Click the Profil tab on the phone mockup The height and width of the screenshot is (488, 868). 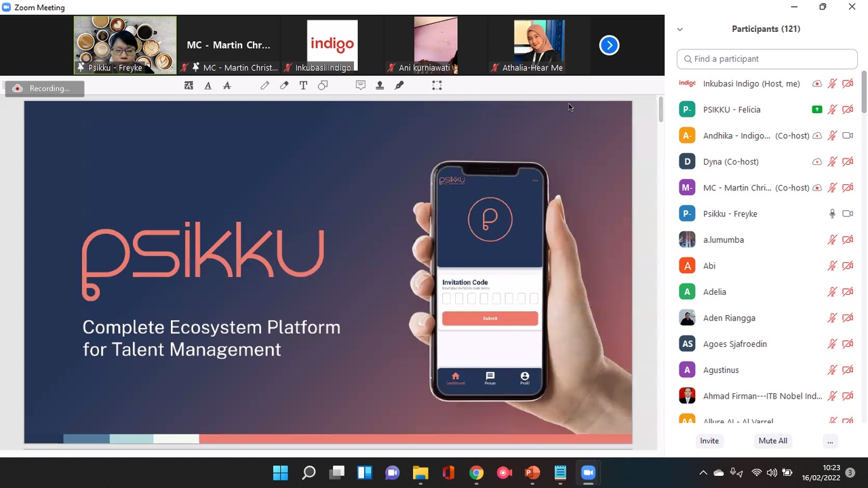pyautogui.click(x=525, y=378)
